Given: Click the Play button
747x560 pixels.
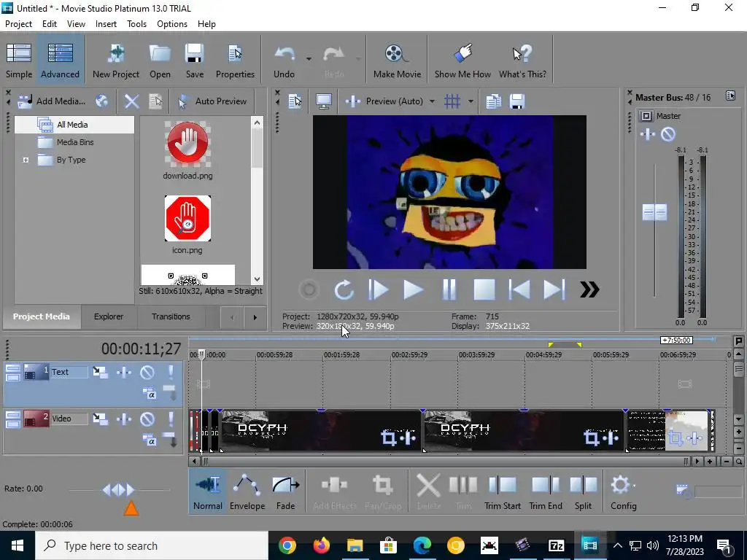Looking at the screenshot, I should coord(413,289).
